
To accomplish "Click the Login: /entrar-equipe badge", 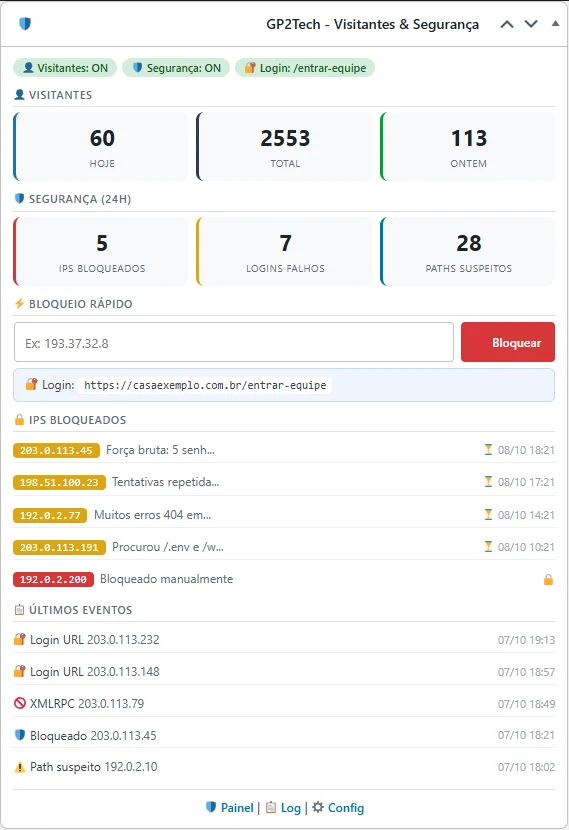I will pos(305,68).
